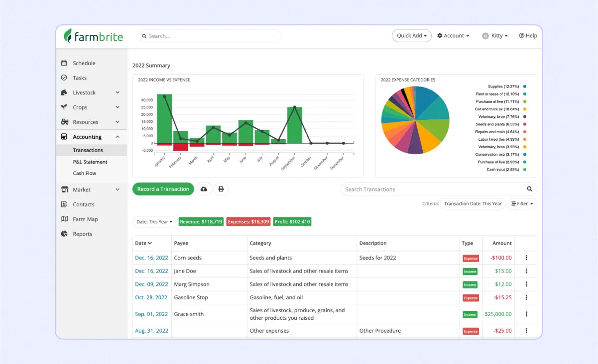
Task: Click the Car and truck ex (10.04%) legend dot
Action: 525,109
